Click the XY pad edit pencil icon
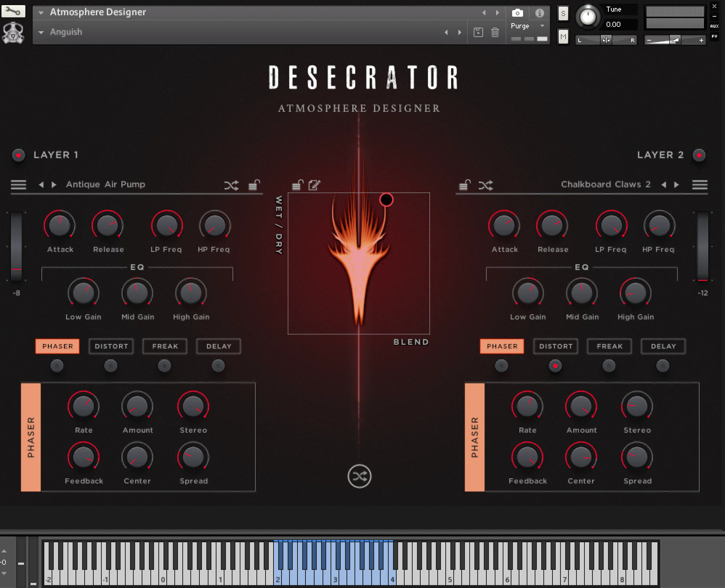The image size is (725, 588). [314, 185]
